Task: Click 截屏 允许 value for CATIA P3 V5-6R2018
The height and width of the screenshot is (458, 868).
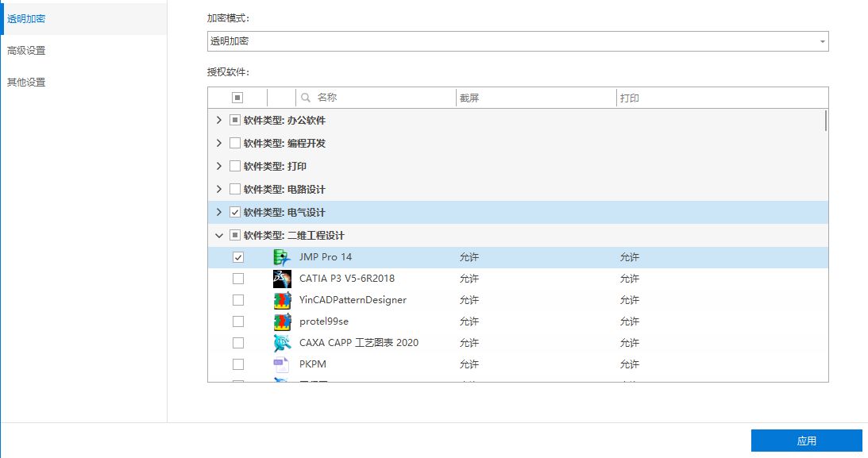Action: coord(469,279)
